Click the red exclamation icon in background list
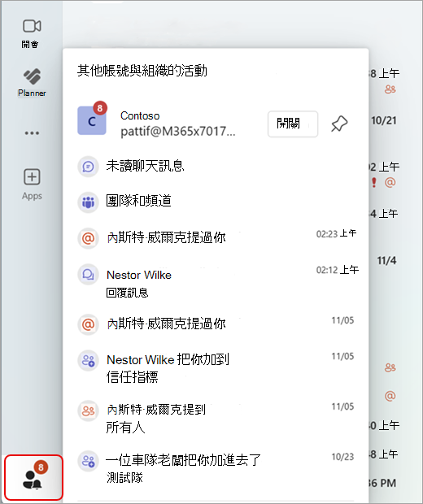Screen dimensions: 423x504 click(x=373, y=183)
